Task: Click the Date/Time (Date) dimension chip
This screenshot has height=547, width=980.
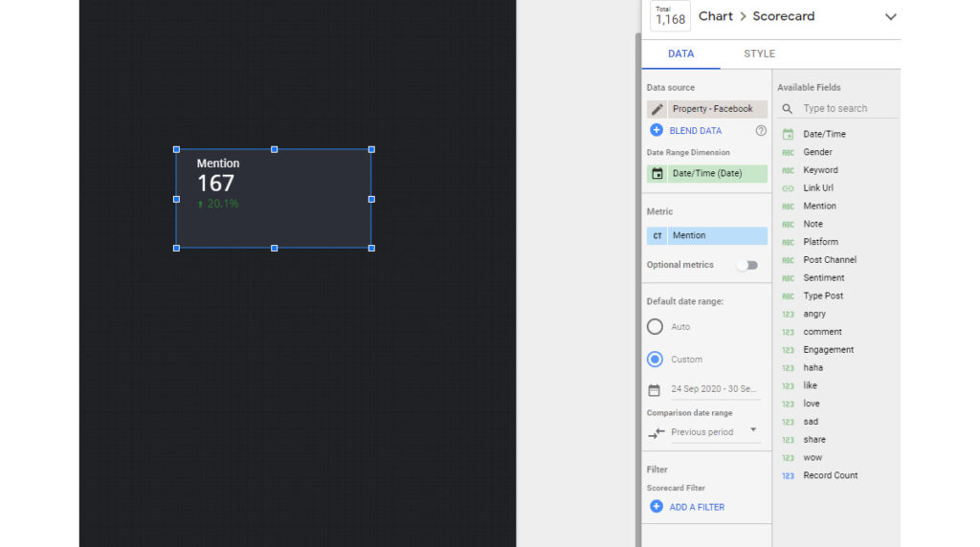Action: point(707,174)
